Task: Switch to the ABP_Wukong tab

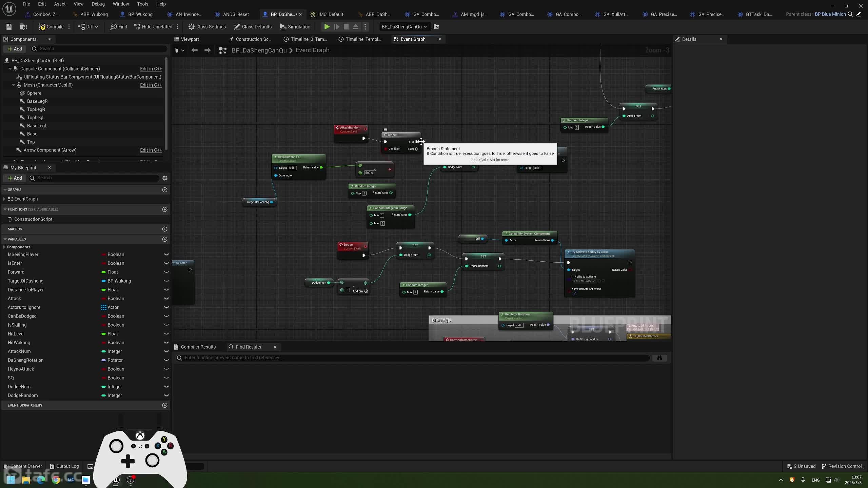Action: tap(90, 14)
